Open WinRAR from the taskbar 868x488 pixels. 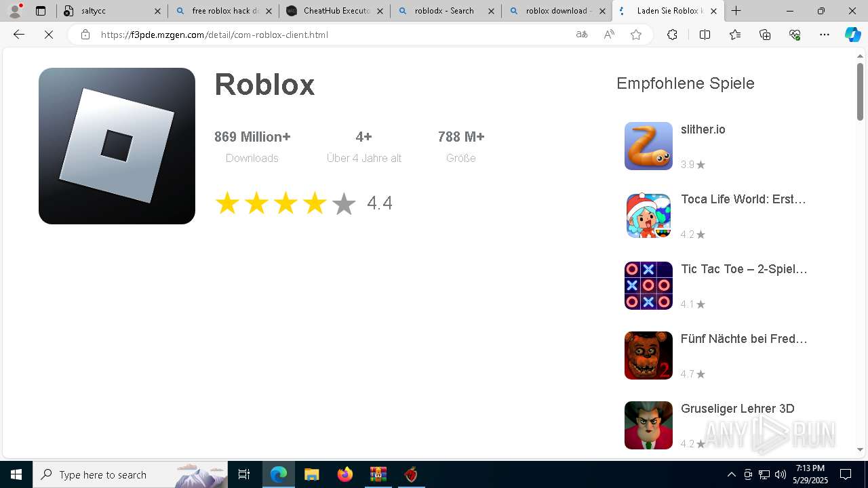click(378, 474)
